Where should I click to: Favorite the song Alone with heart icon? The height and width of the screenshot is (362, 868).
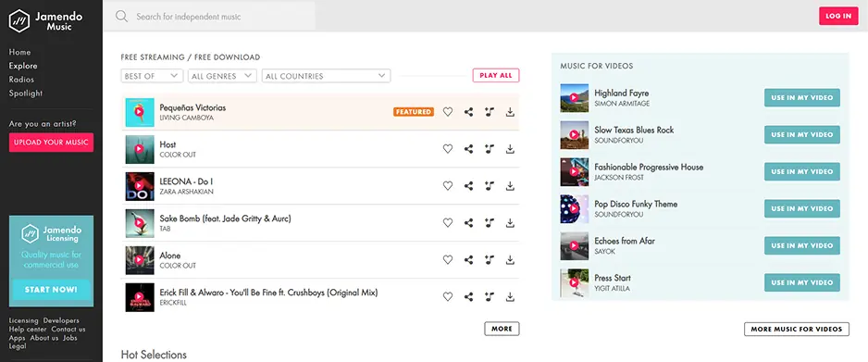[x=448, y=259]
